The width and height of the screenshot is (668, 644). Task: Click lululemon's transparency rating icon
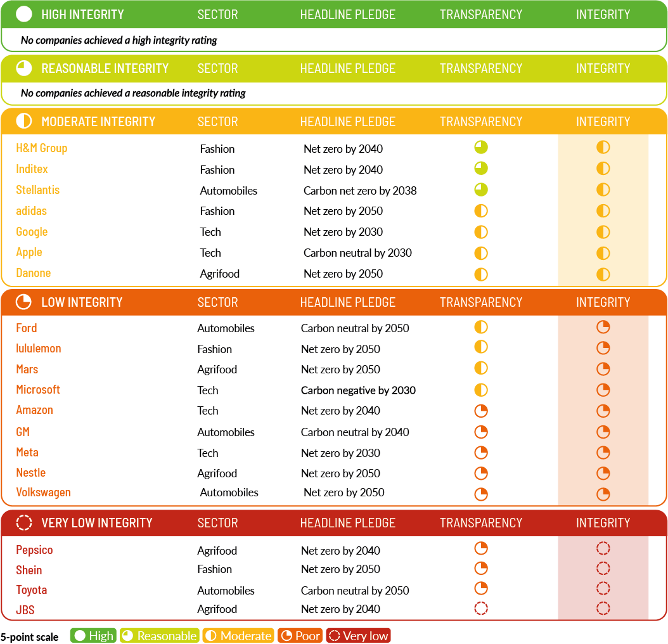[x=481, y=347]
